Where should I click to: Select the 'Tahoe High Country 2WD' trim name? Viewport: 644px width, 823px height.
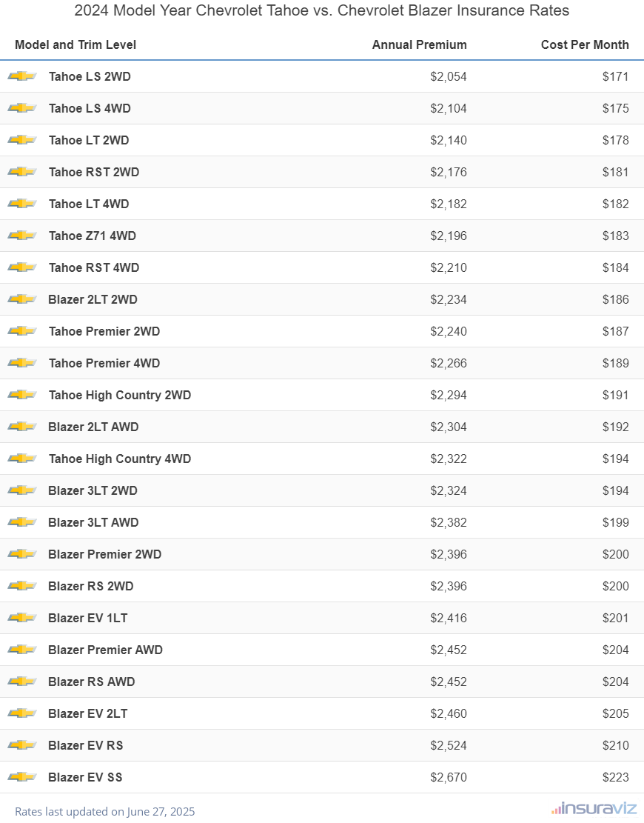(120, 395)
